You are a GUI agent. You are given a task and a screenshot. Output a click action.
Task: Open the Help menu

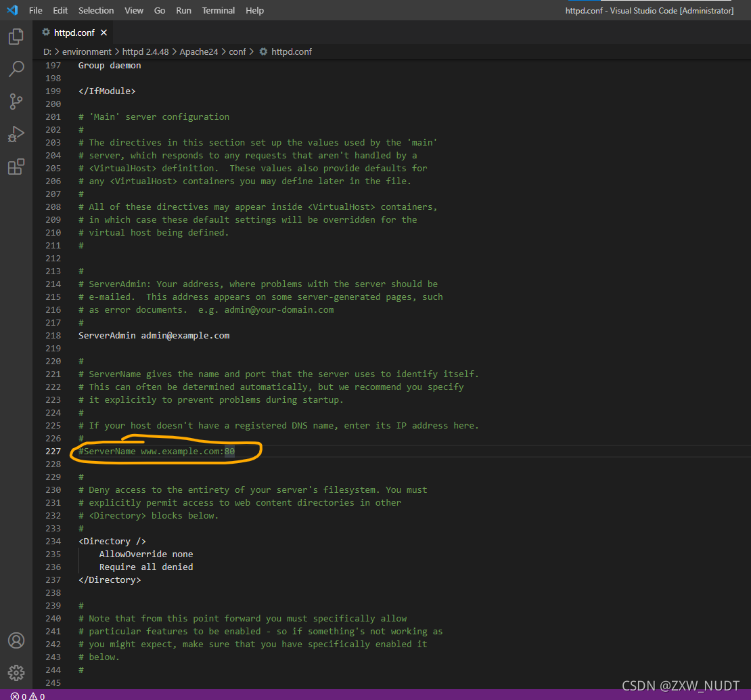click(x=254, y=11)
